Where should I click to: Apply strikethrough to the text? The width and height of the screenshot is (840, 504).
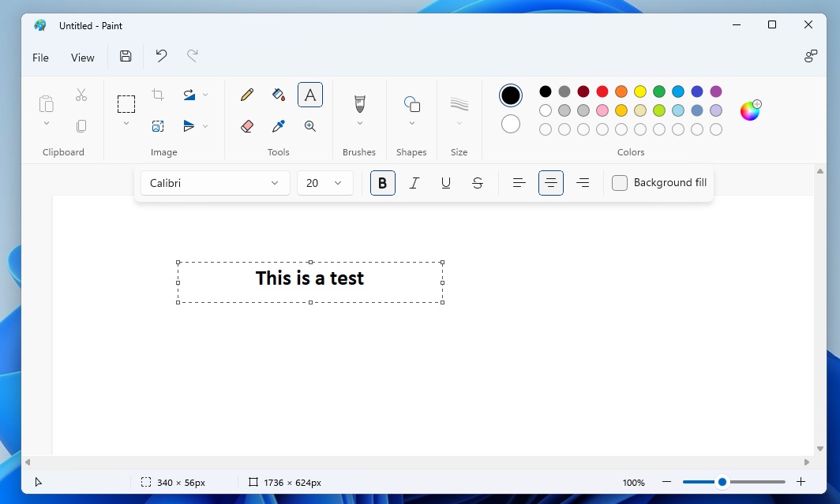tap(477, 183)
